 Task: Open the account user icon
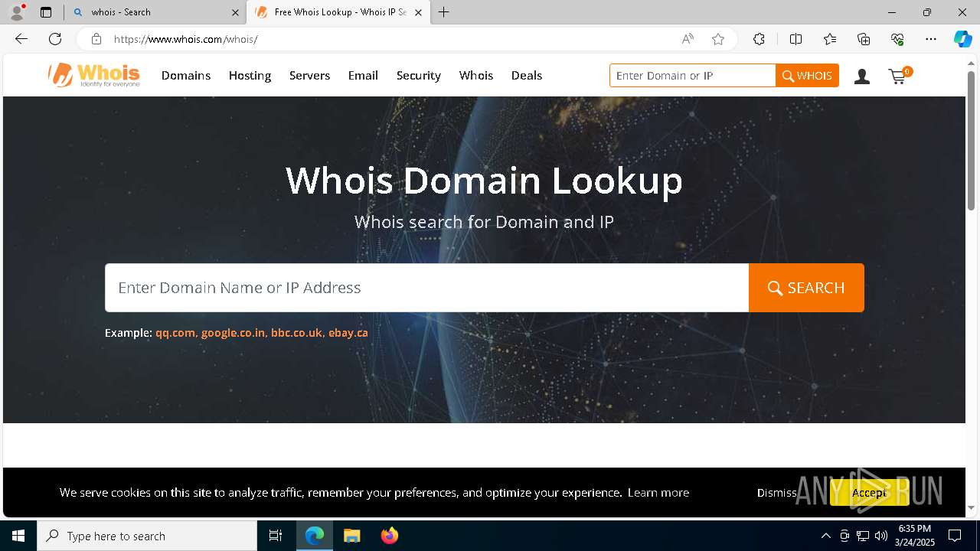point(862,76)
